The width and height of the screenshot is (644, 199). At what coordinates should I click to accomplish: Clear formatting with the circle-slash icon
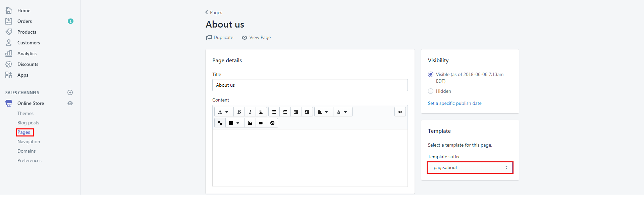click(x=272, y=123)
